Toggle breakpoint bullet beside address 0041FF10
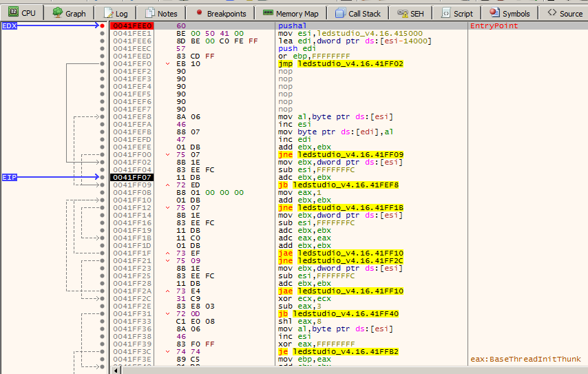Viewport: 588px width, 374px height. tap(103, 200)
